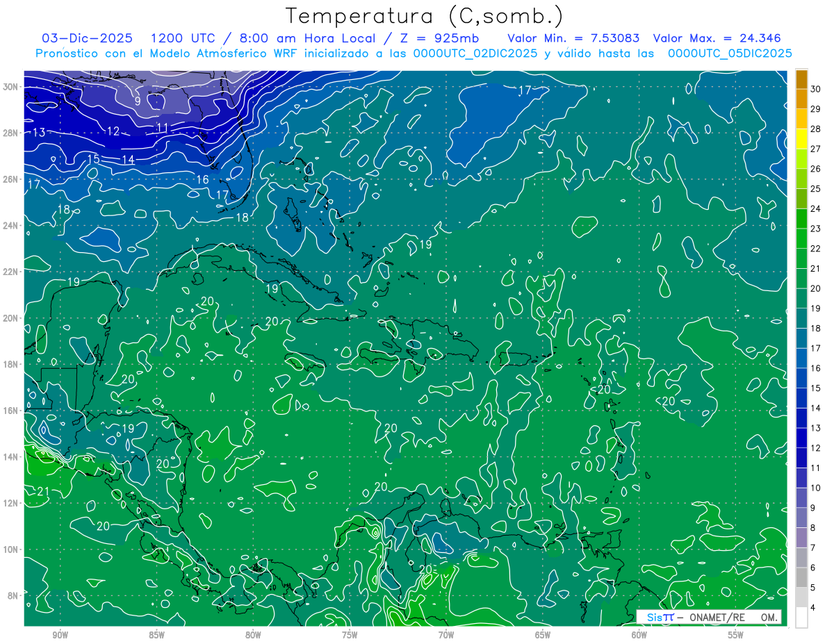Click the 8N latitude axis label
This screenshot has width=834, height=644.
13,595
